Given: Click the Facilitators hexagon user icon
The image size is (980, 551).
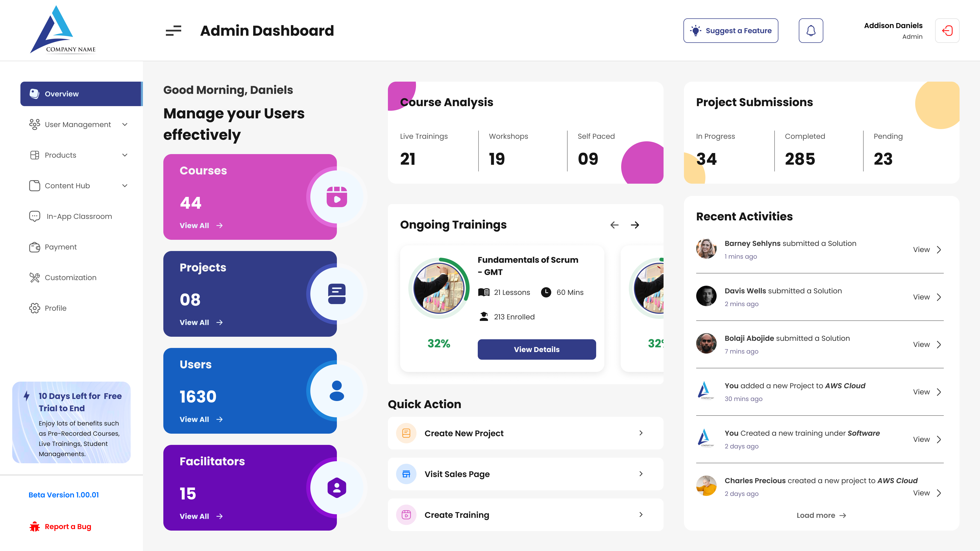Looking at the screenshot, I should [x=337, y=487].
